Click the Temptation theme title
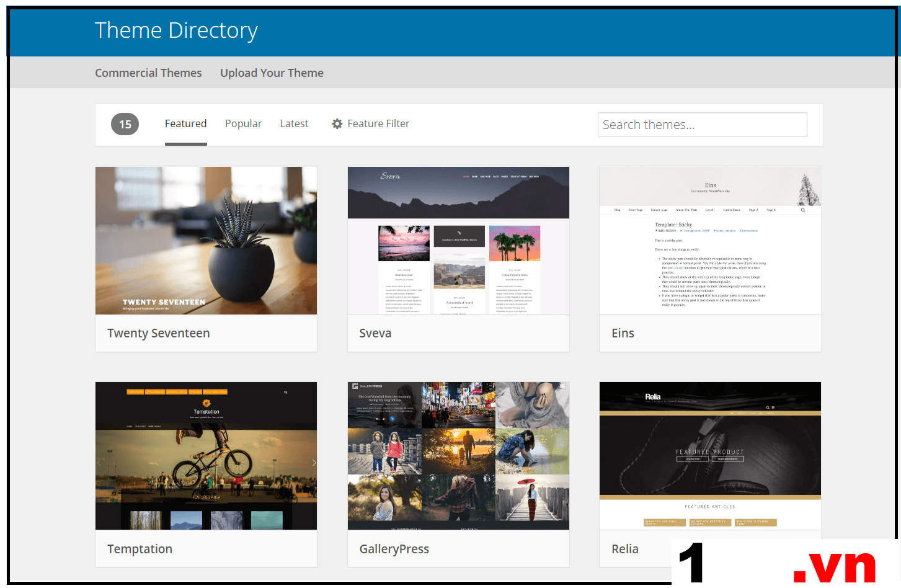Image resolution: width=901 pixels, height=588 pixels. coord(140,550)
